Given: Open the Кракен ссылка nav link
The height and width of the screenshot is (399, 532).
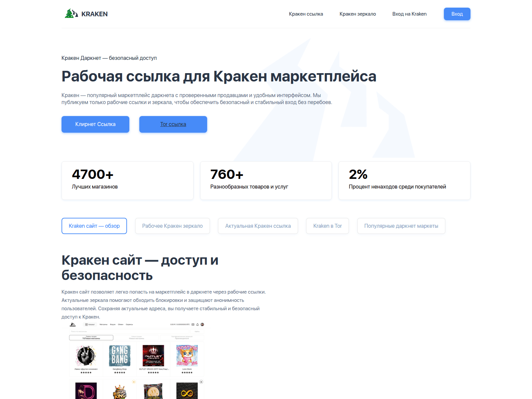Looking at the screenshot, I should point(306,14).
